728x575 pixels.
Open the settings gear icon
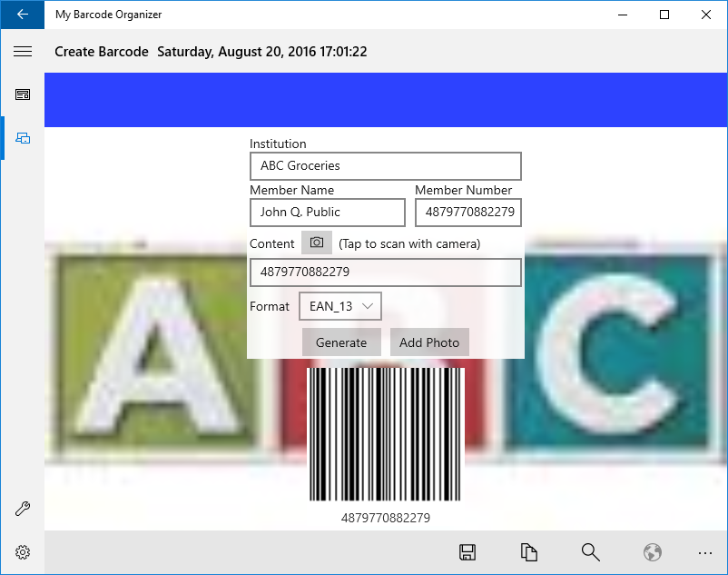coord(23,552)
